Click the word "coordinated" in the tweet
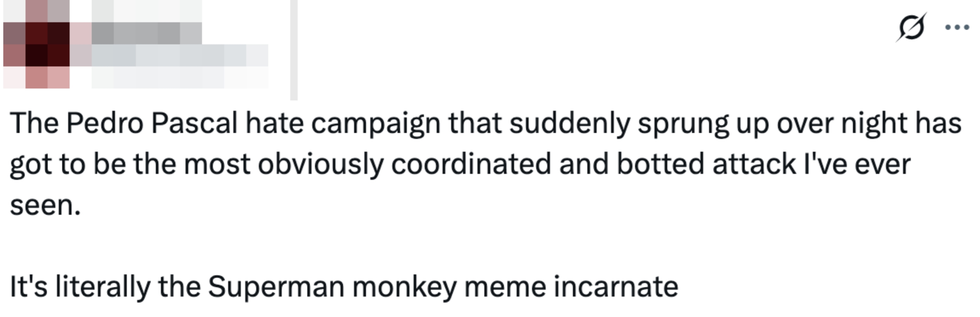This screenshot has height=317, width=980. point(471,165)
